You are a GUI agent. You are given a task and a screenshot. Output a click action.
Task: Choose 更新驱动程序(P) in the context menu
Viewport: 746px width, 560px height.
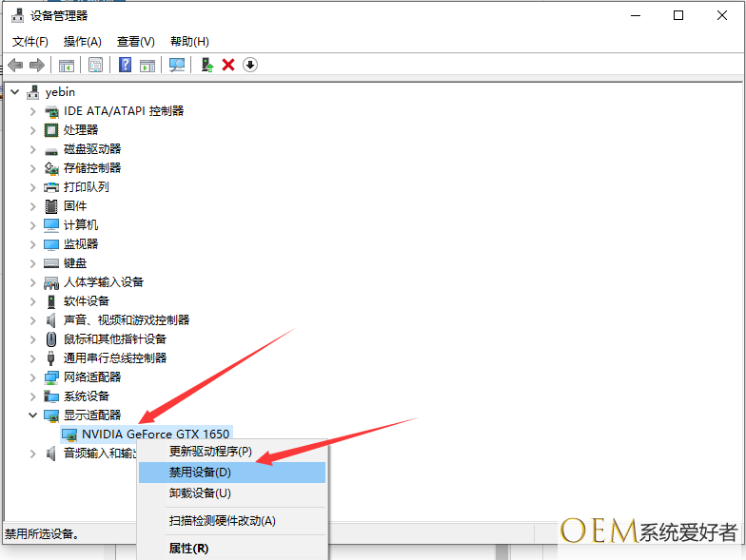click(x=210, y=452)
